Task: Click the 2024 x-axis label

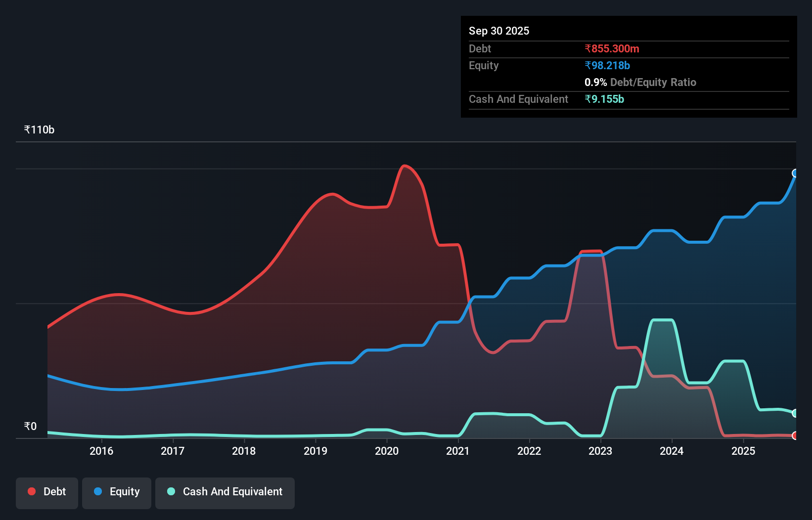Action: [x=672, y=451]
